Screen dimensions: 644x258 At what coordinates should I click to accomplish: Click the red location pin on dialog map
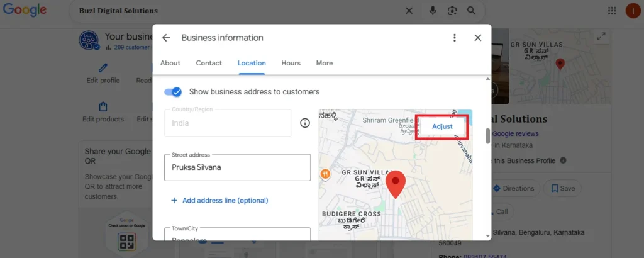396,184
